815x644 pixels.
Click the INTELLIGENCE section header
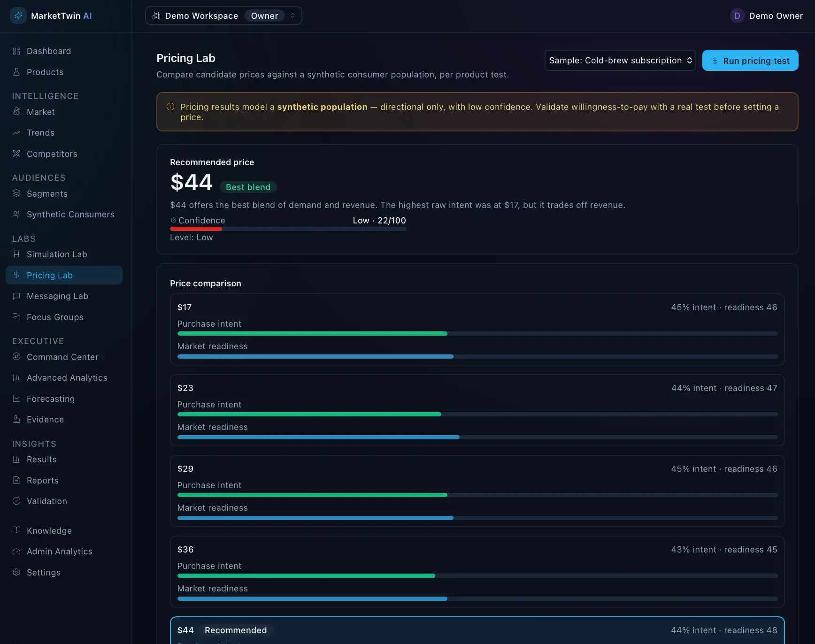pos(45,96)
